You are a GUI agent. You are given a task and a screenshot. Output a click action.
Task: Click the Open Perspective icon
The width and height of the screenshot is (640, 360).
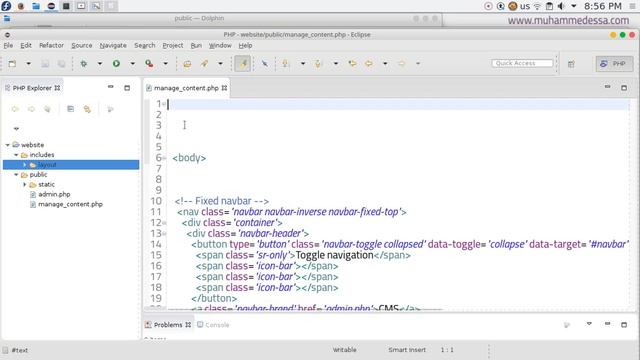point(571,64)
